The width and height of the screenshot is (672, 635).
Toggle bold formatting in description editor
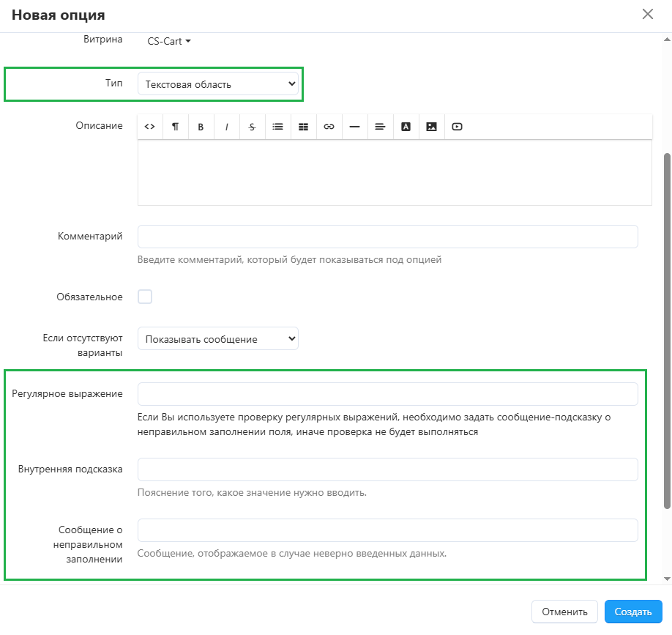click(201, 127)
